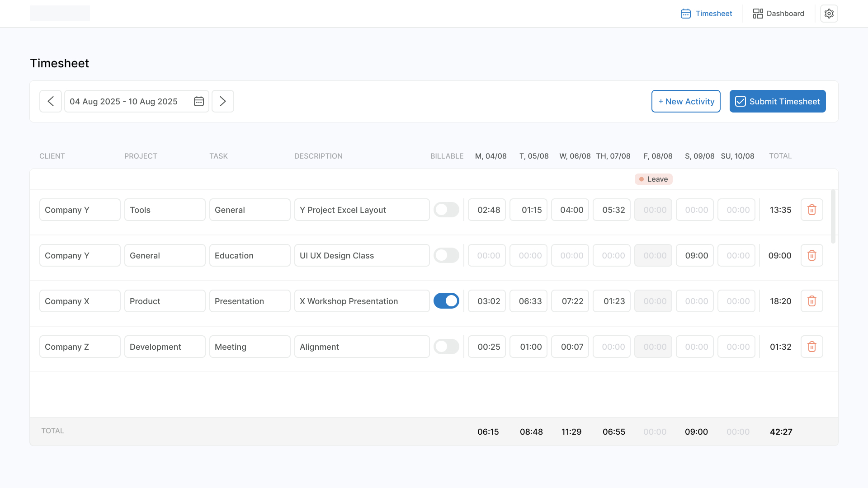Viewport: 868px width, 488px height.
Task: Trash the Alignment meeting entry
Action: 811,347
